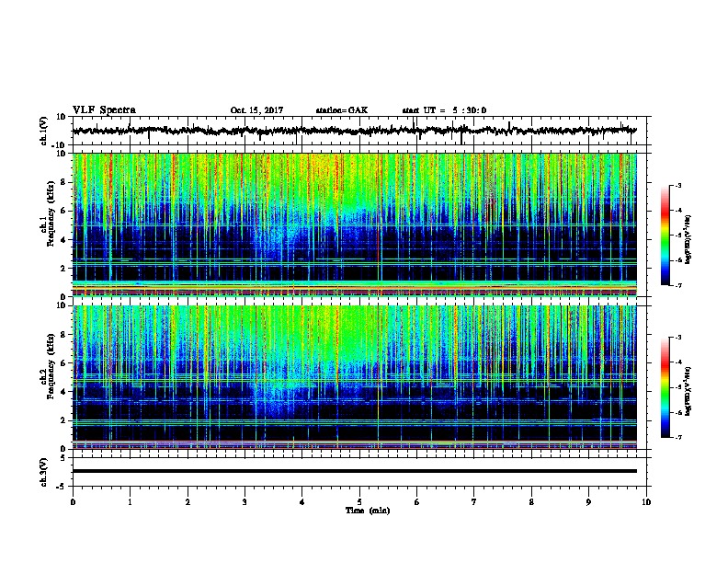The width and height of the screenshot is (728, 563).
Task: Click the ch.1 spectrogram panel
Action: click(354, 224)
